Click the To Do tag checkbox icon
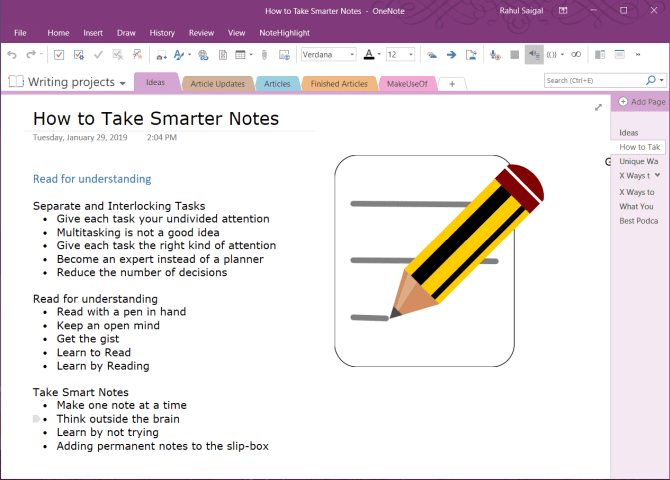Image resolution: width=670 pixels, height=480 pixels. pos(59,54)
